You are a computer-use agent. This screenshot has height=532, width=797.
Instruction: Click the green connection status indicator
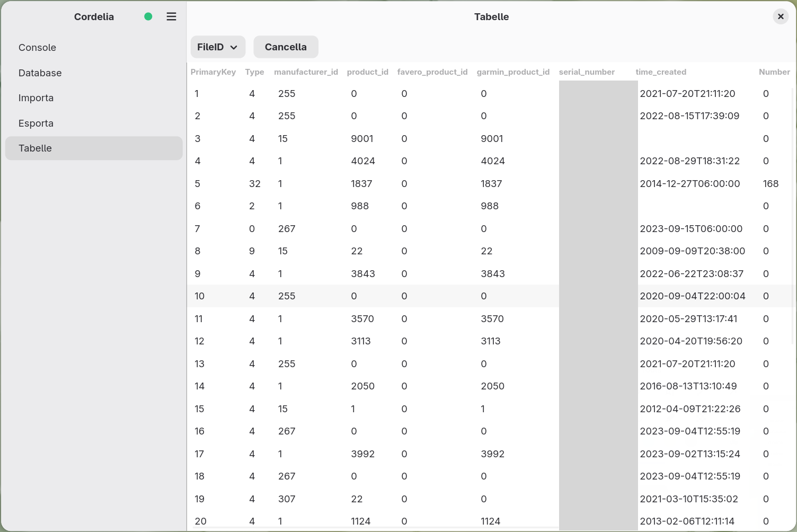coord(148,16)
